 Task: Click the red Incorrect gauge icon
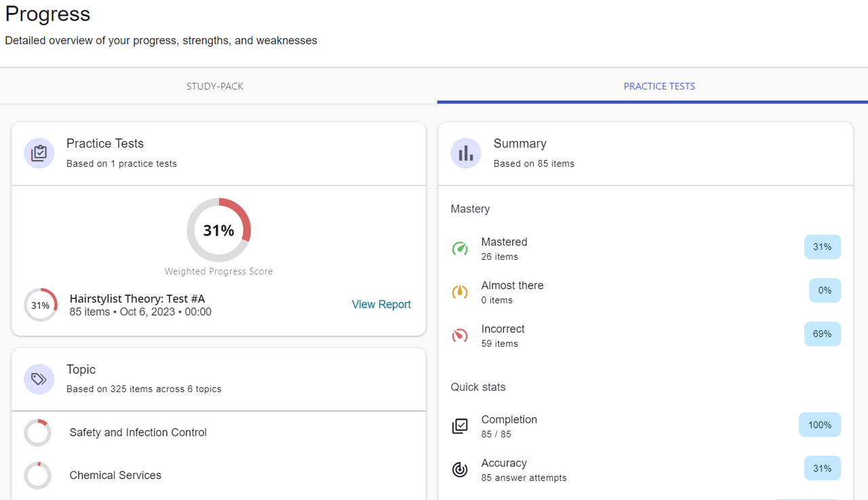click(x=460, y=335)
